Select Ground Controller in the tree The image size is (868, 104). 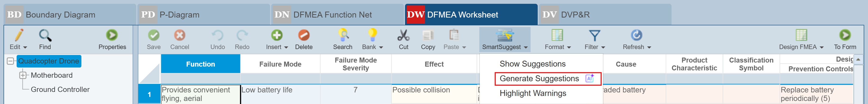pyautogui.click(x=60, y=90)
